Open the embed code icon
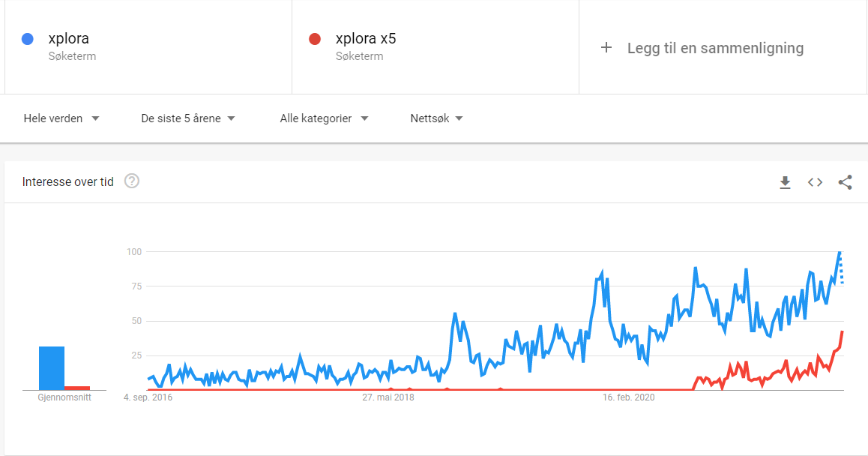The height and width of the screenshot is (456, 868). click(x=815, y=182)
